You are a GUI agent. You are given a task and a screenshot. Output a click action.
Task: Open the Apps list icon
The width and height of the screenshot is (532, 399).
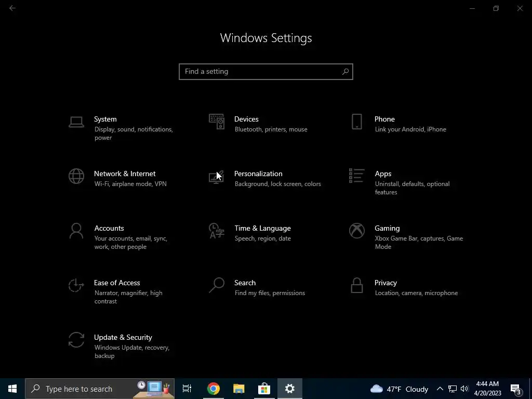[x=356, y=176]
